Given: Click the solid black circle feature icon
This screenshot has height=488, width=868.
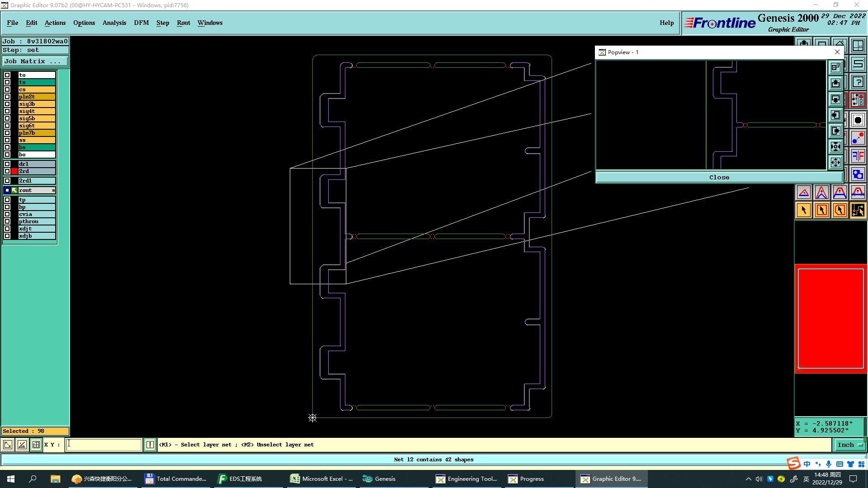Looking at the screenshot, I should [x=858, y=120].
